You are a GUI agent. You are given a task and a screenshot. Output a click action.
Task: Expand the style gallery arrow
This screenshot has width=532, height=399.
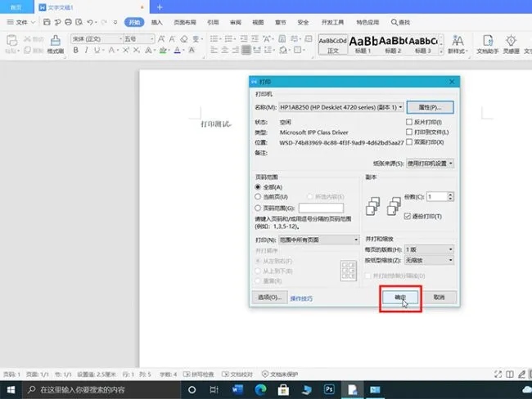pos(441,52)
